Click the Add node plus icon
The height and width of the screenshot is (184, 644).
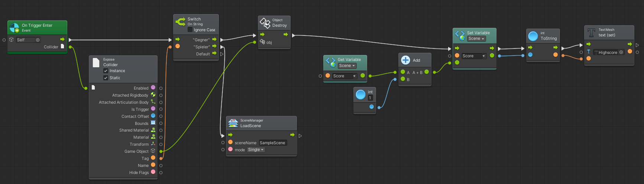pos(405,60)
